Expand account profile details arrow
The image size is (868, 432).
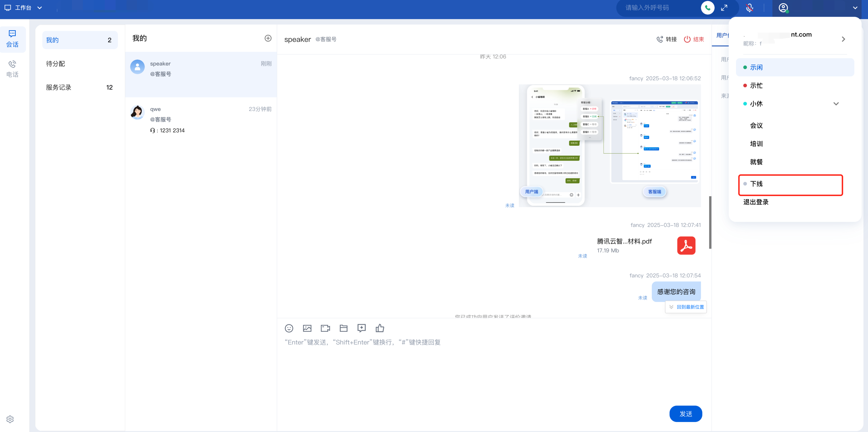(843, 39)
